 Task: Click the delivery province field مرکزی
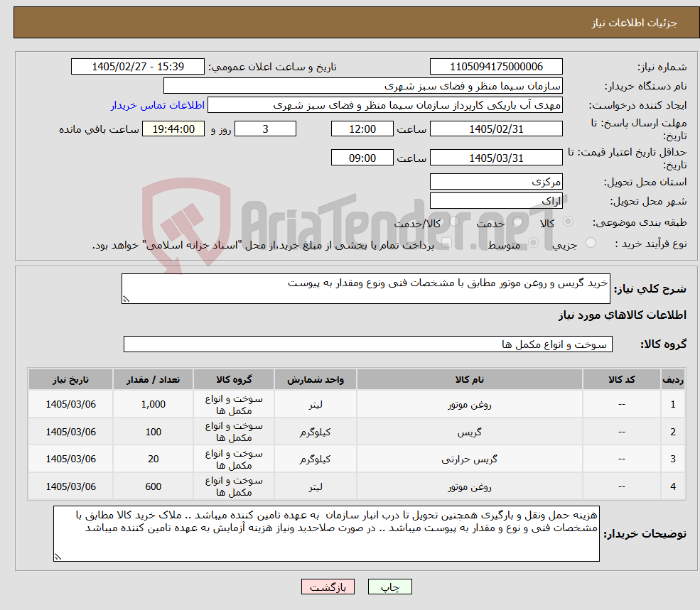tap(496, 182)
